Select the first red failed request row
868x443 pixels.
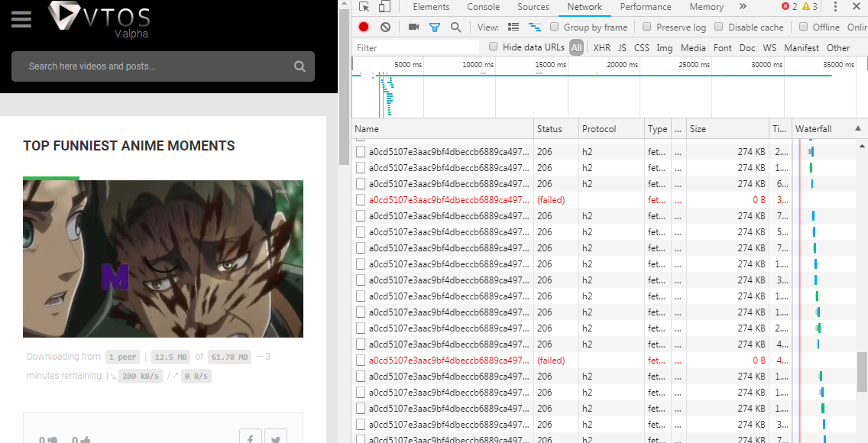pos(602,199)
